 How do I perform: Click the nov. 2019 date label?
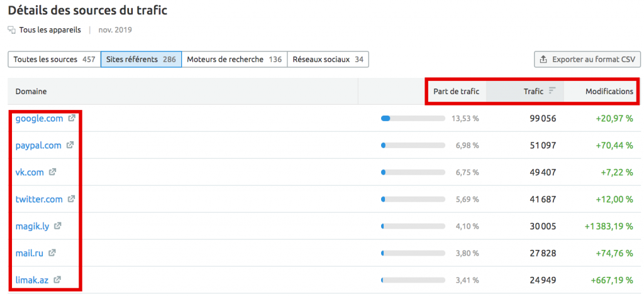pos(115,30)
